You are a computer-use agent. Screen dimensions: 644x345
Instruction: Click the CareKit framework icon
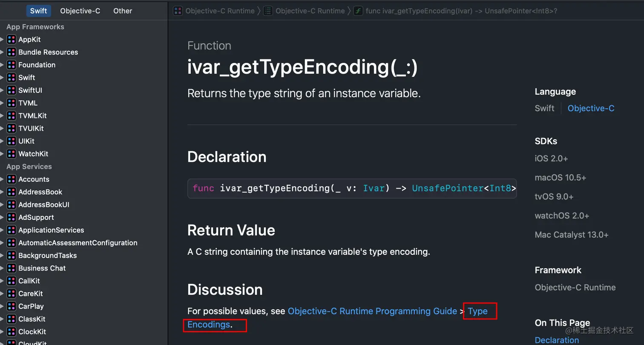(x=11, y=293)
